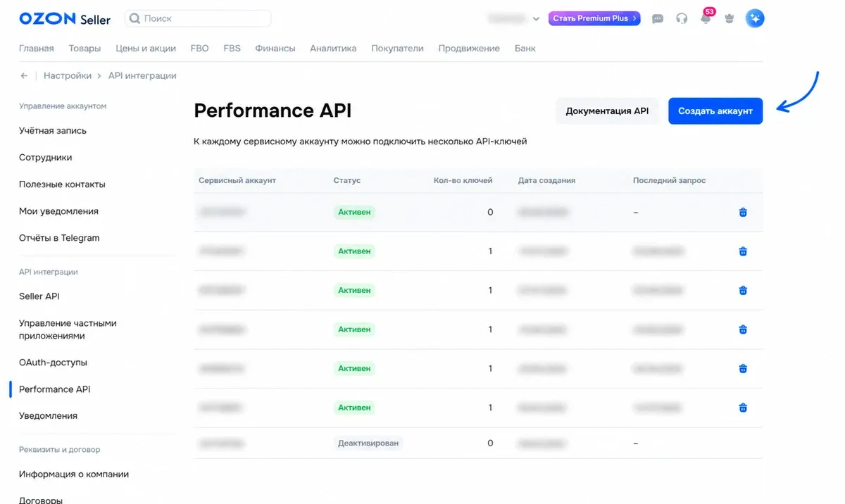Open Товары in top navigation
845x504 pixels.
(x=84, y=49)
